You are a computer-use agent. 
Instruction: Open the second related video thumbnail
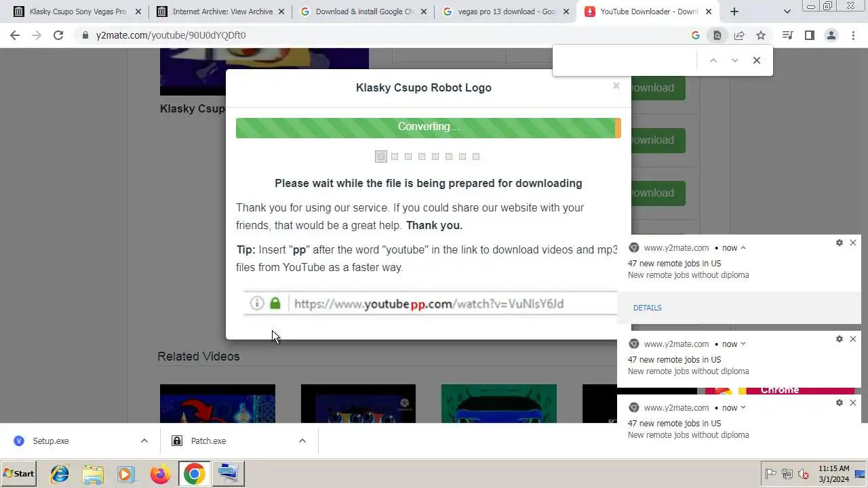tap(358, 403)
